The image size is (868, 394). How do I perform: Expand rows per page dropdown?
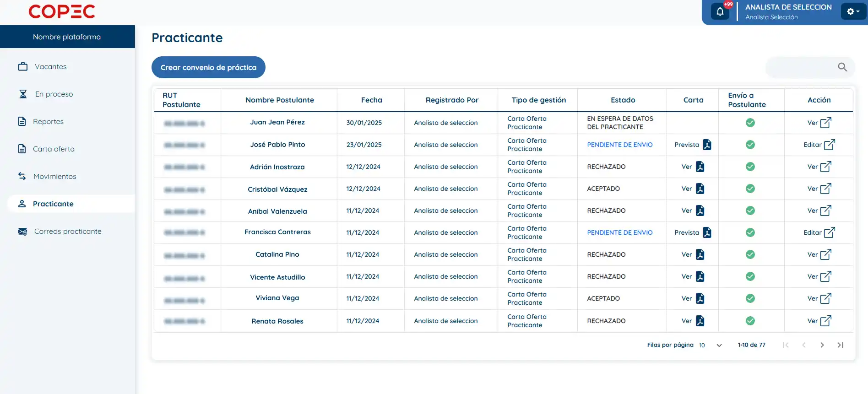(x=719, y=345)
